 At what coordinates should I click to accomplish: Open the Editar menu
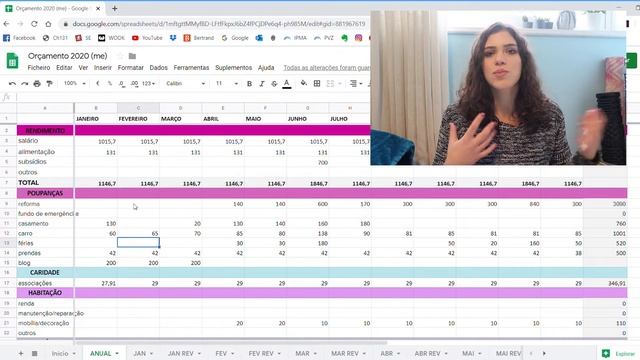64,68
